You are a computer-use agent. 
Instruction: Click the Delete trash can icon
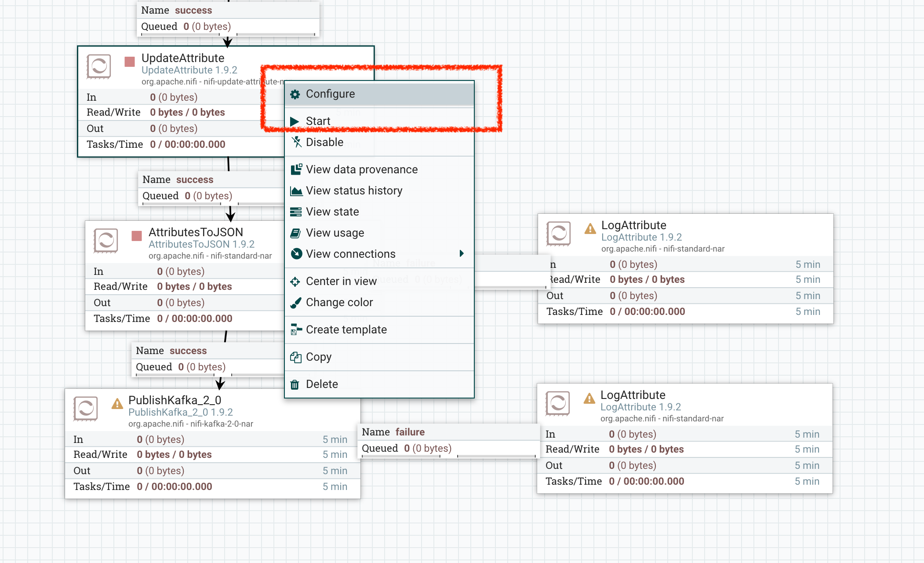pos(295,384)
